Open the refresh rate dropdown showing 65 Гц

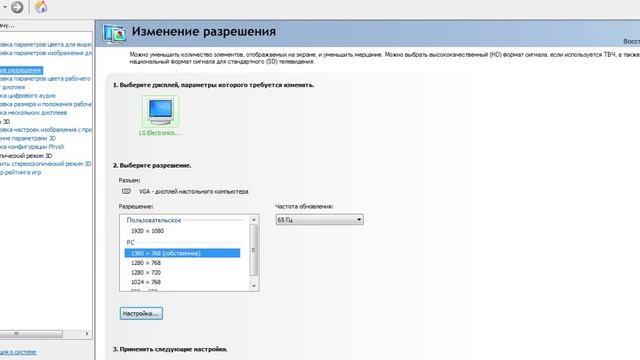pyautogui.click(x=320, y=220)
